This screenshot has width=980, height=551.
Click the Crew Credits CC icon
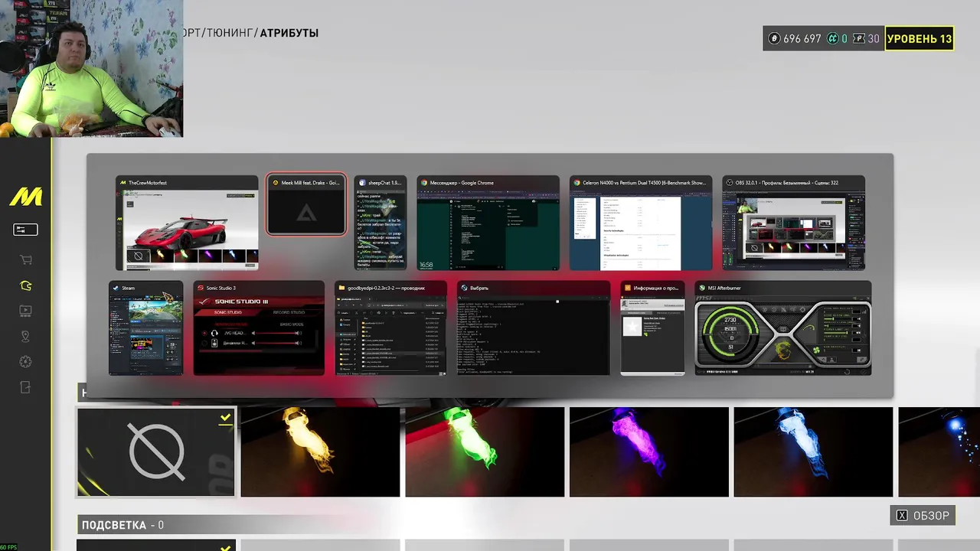click(832, 38)
